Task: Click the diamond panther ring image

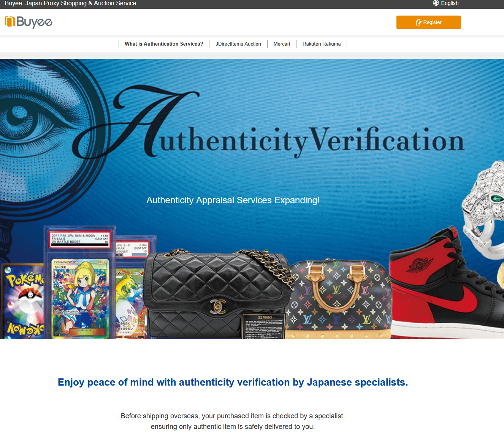Action: (483, 210)
